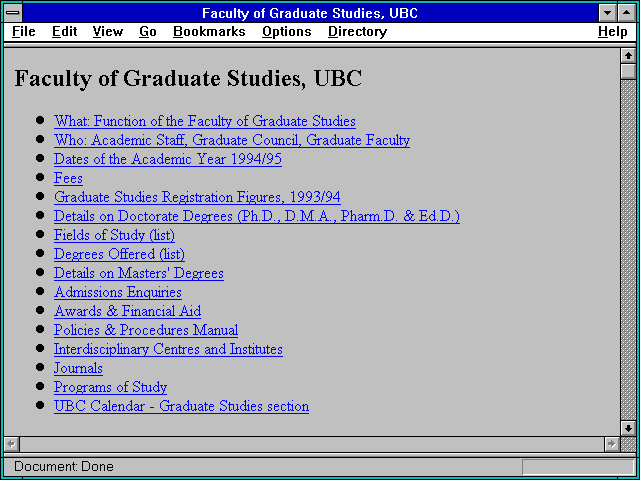Click the scroll down arrow
Screen dimensions: 640x480
click(x=628, y=428)
